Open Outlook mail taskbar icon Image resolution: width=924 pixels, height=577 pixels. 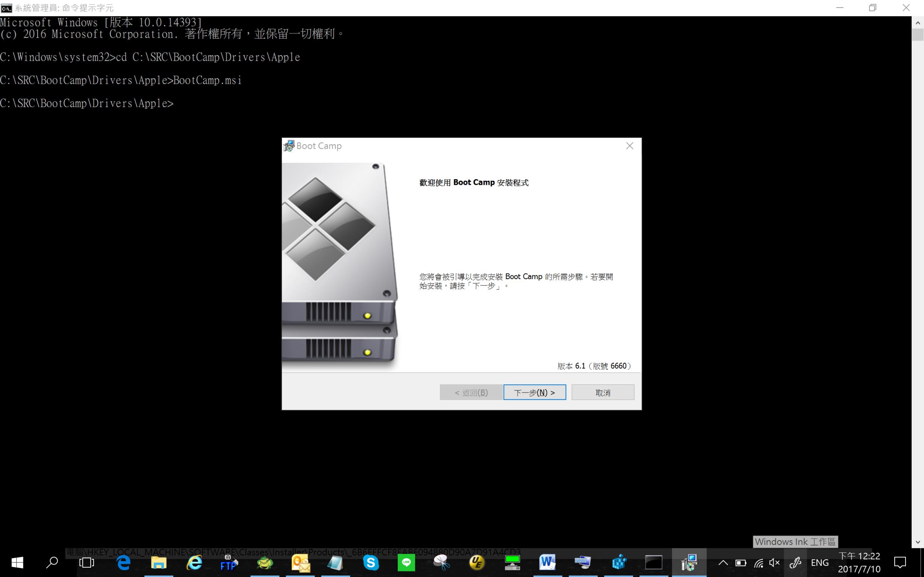coord(300,562)
